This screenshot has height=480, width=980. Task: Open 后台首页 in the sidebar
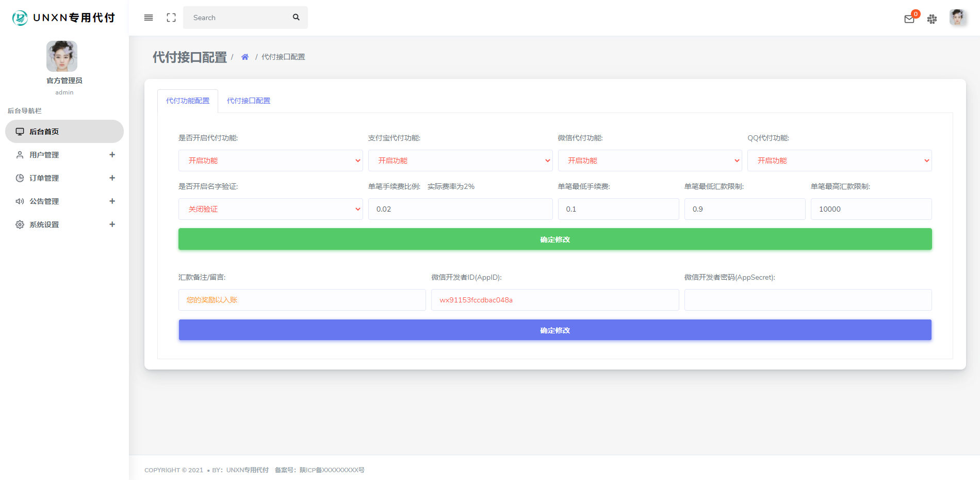(64, 132)
